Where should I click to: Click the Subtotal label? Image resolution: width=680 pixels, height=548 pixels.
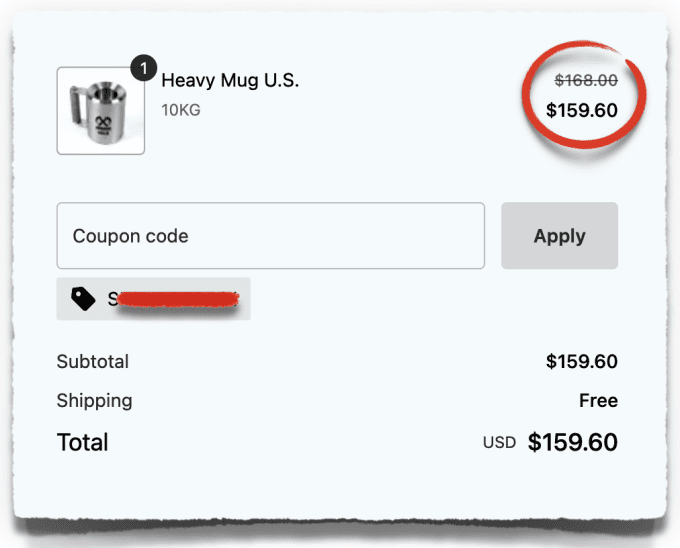pyautogui.click(x=93, y=361)
